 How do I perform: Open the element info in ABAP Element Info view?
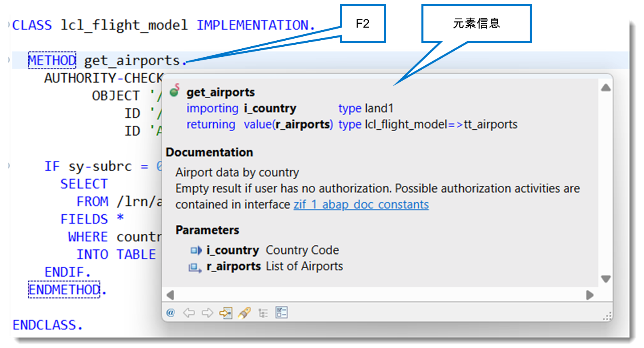tap(226, 313)
